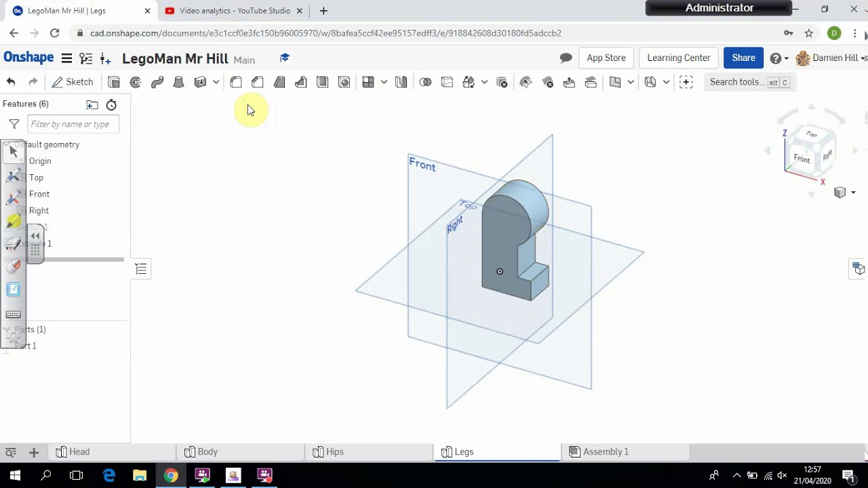
Task: Select the Extrude tool
Action: pos(114,82)
